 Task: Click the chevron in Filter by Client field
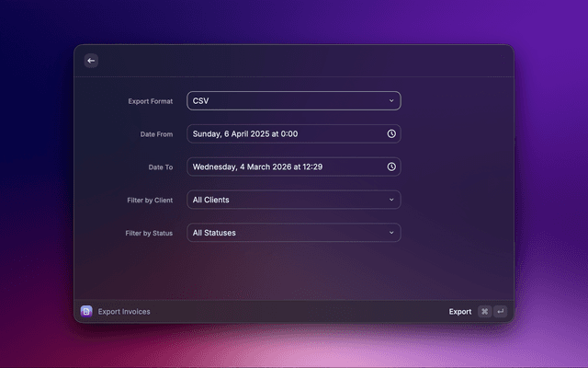click(391, 200)
